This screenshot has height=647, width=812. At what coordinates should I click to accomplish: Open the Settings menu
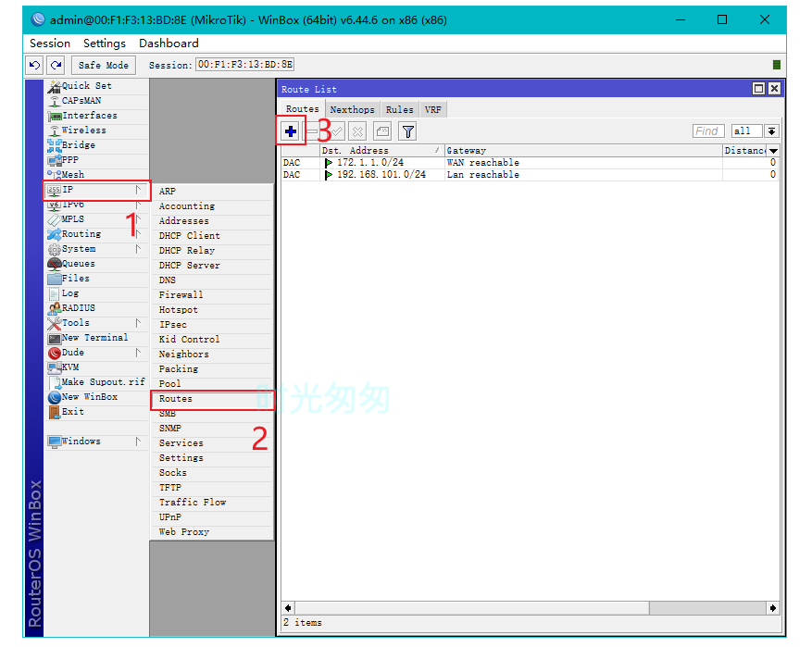coord(105,44)
